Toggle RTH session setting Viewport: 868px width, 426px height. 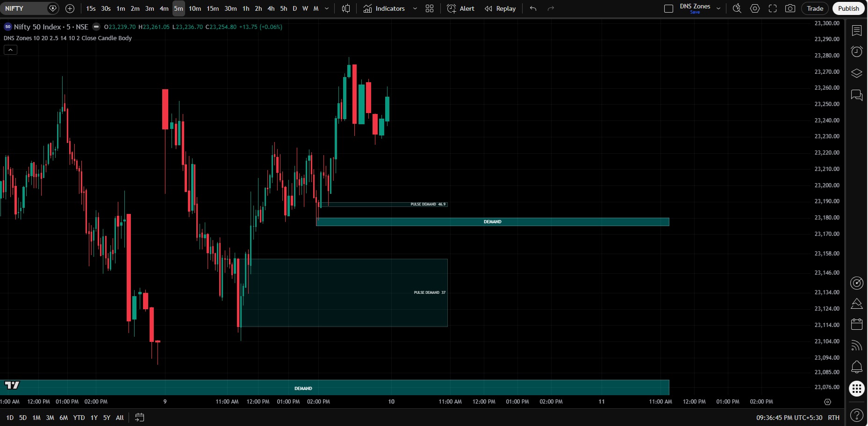pyautogui.click(x=833, y=418)
